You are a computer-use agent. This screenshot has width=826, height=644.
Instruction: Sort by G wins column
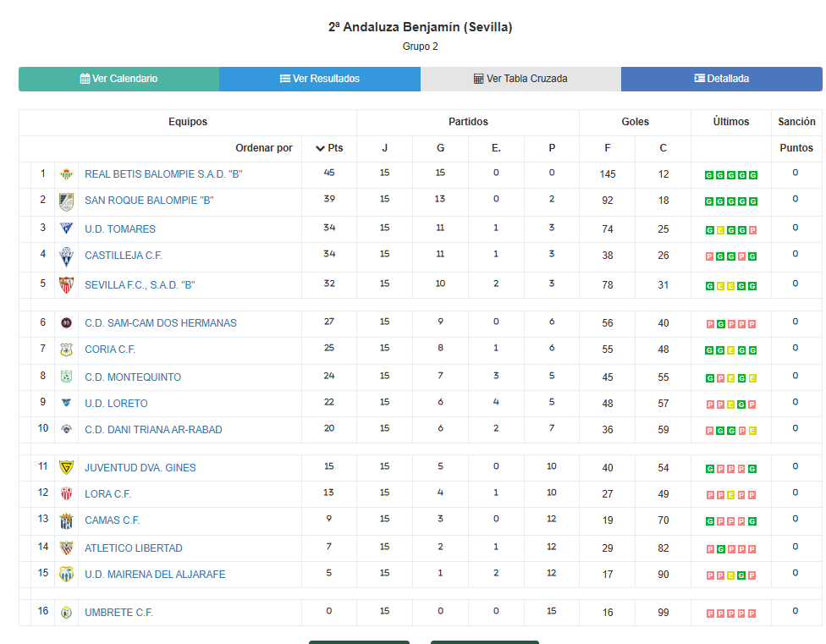pos(440,148)
